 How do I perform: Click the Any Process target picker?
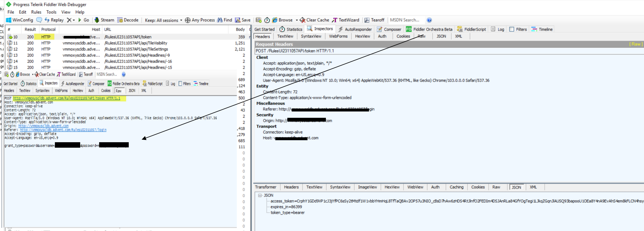(200, 20)
